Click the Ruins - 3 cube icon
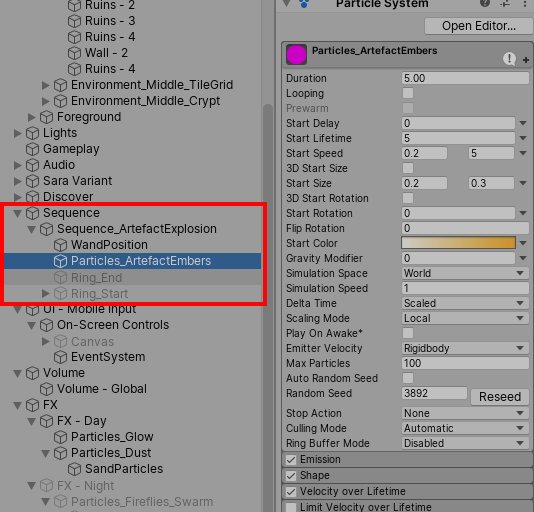This screenshot has height=512, width=534. (x=74, y=21)
